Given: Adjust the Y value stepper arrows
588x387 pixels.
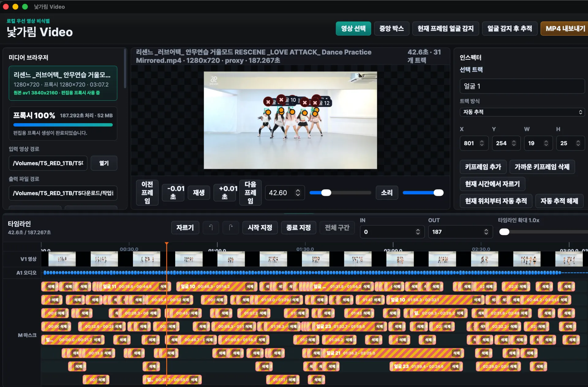Looking at the screenshot, I should coord(514,143).
